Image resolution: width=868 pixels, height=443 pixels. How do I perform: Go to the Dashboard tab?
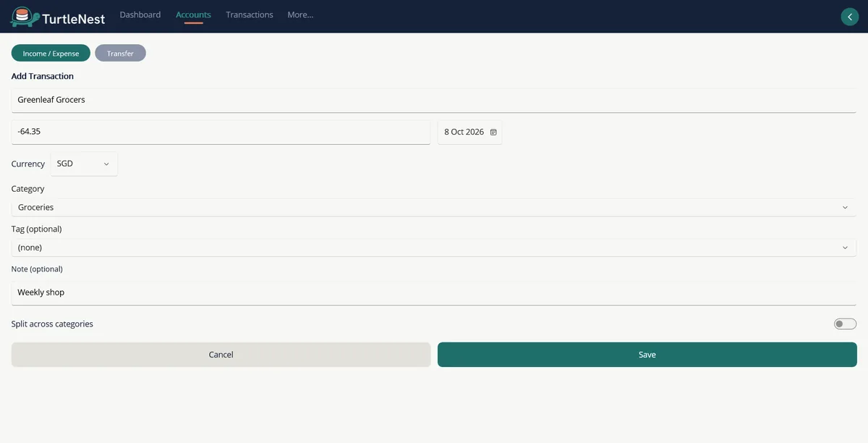[140, 14]
